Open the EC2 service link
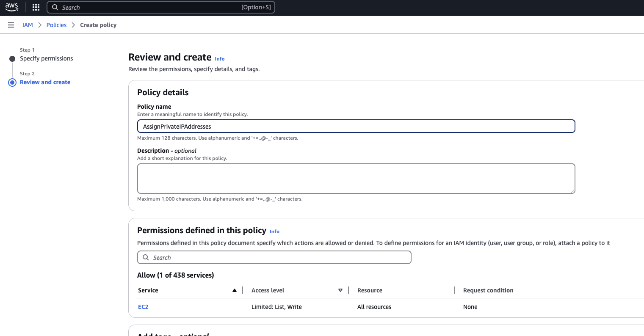Screen dimensions: 644x336 tap(143, 307)
